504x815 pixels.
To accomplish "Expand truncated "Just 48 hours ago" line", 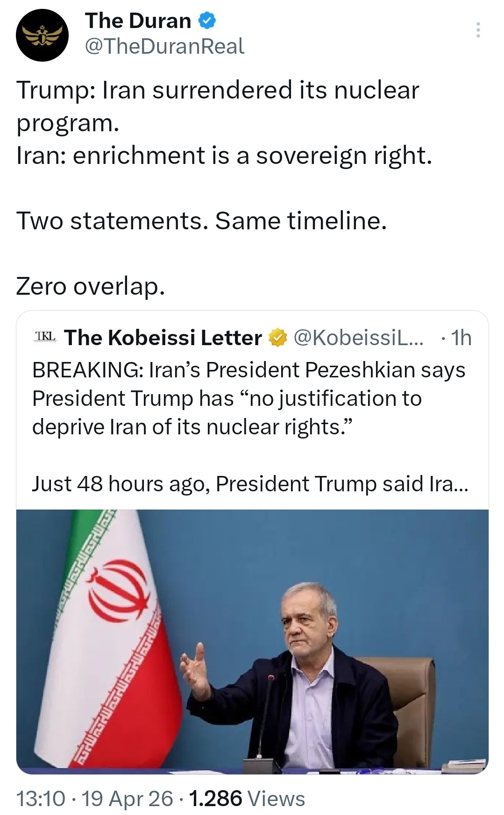I will pos(249,483).
